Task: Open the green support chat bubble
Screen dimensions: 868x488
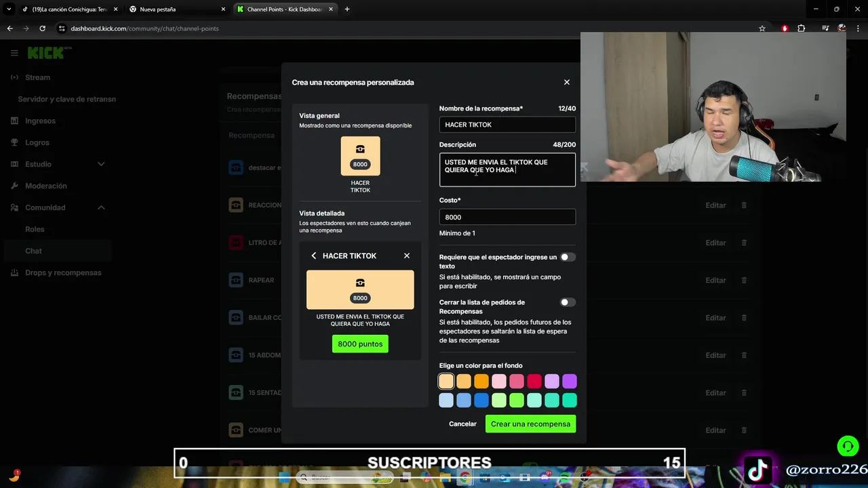Action: tap(848, 447)
